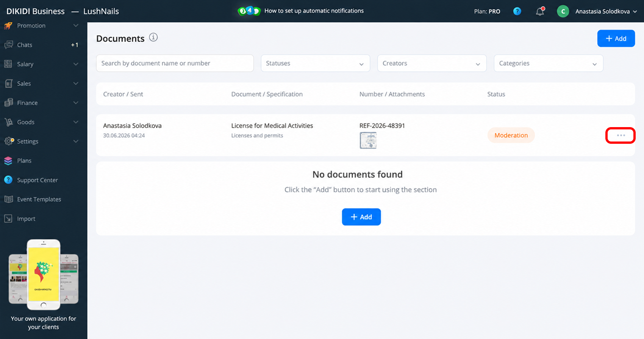Click the Import arrow icon
This screenshot has height=339, width=644.
8,219
